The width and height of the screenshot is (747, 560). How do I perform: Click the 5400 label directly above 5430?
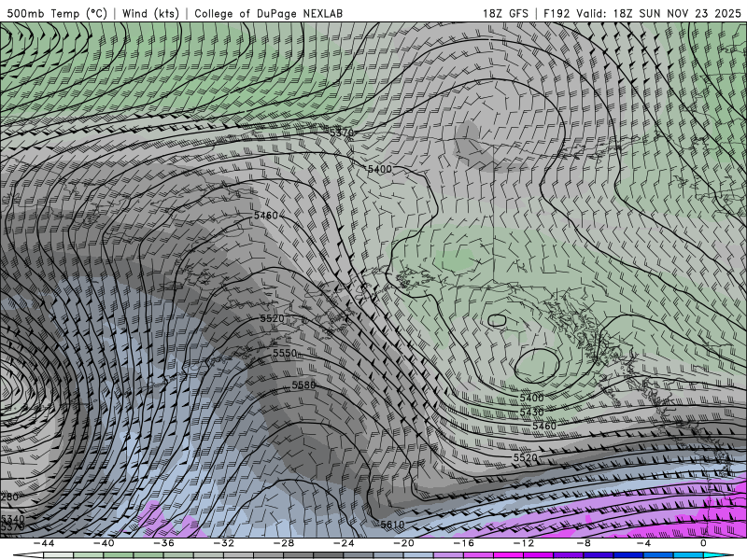coord(531,399)
